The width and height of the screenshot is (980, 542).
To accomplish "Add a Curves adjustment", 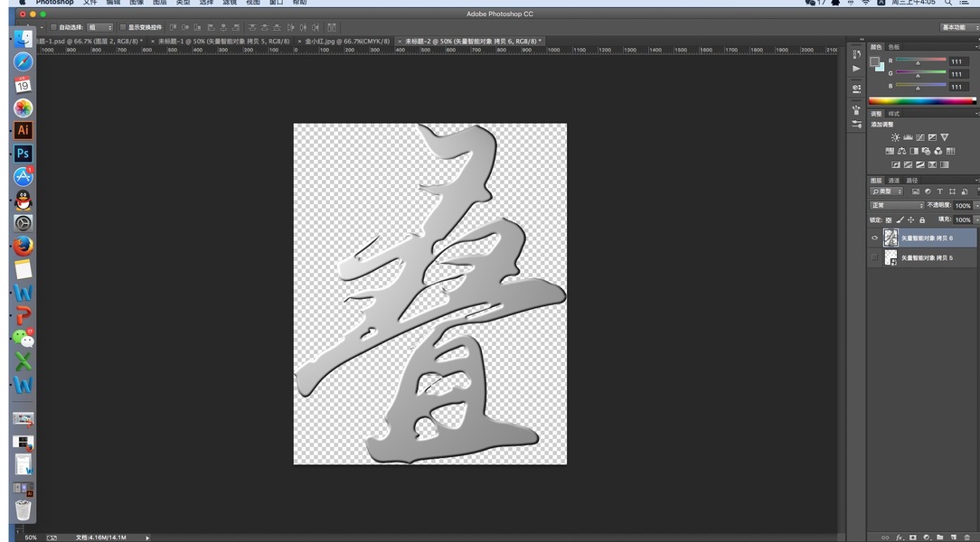I will pos(920,137).
